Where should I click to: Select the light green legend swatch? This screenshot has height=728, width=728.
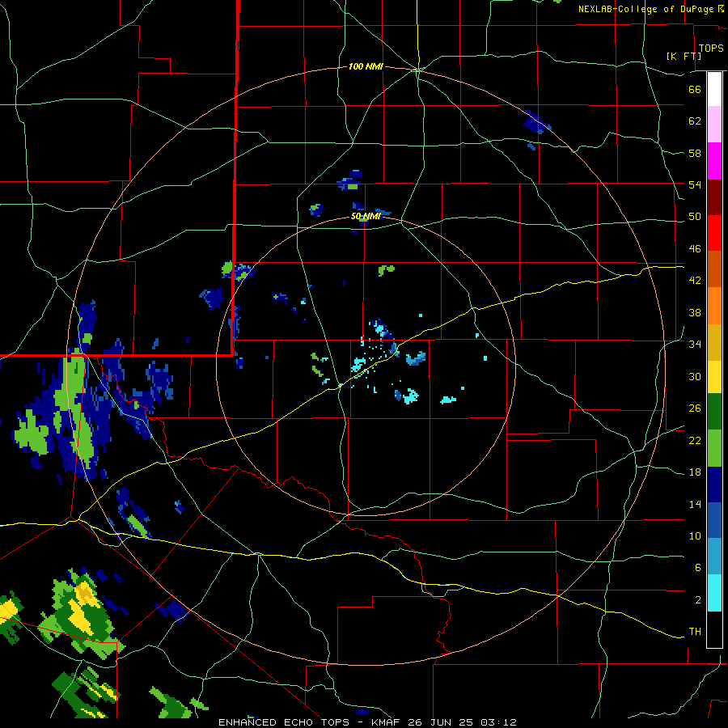[714, 448]
